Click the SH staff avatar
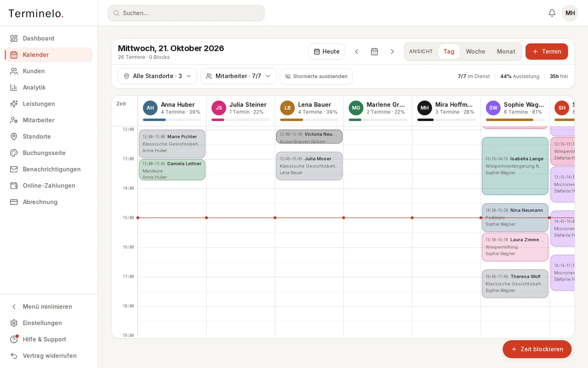 [x=562, y=108]
